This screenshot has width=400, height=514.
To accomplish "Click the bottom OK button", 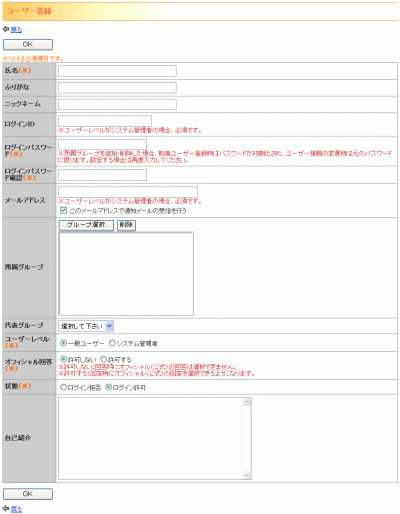I will (x=28, y=494).
